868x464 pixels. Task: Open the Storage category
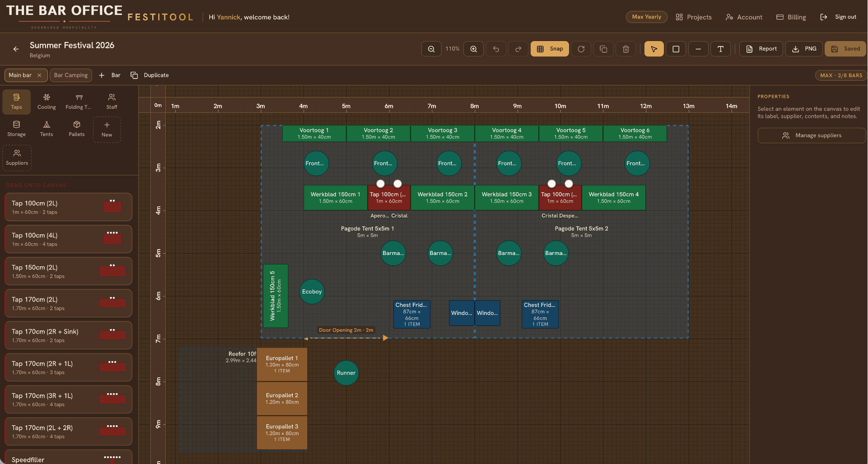click(x=17, y=129)
